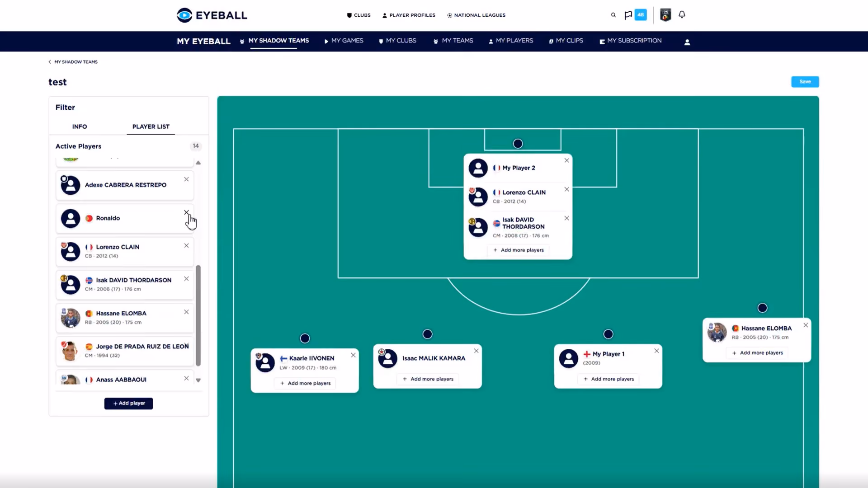Click Jorge DE PRADA RUIZ DE LEON photo
Viewport: 868px width, 488px height.
point(71,351)
